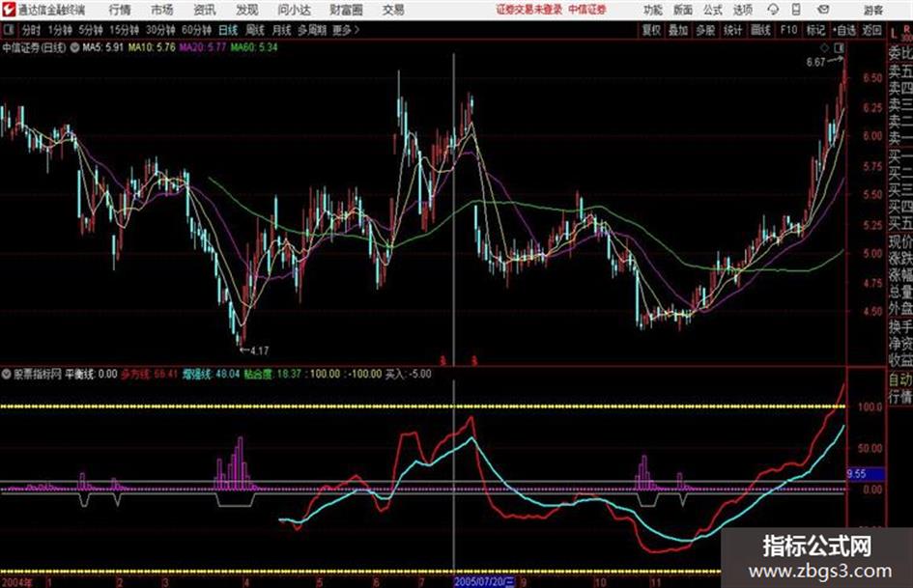913x588 pixels.
Task: Open the 资讯 menu
Action: point(205,10)
